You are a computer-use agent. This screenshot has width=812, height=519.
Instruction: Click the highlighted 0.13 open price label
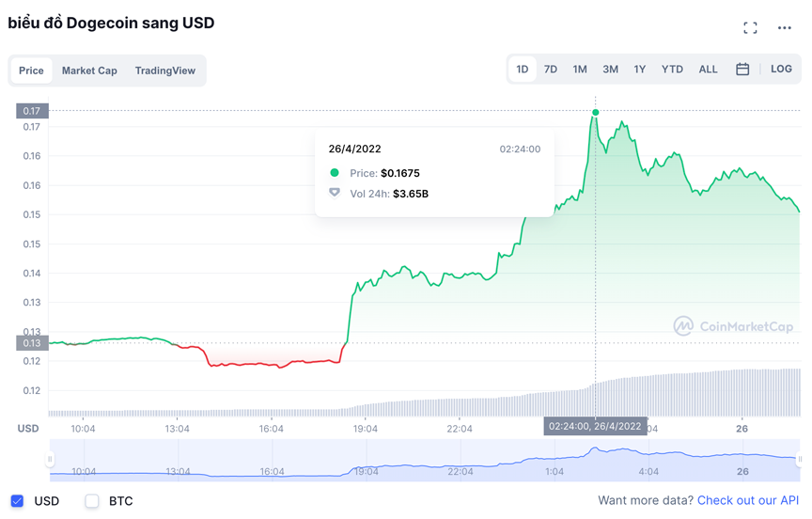click(x=32, y=343)
